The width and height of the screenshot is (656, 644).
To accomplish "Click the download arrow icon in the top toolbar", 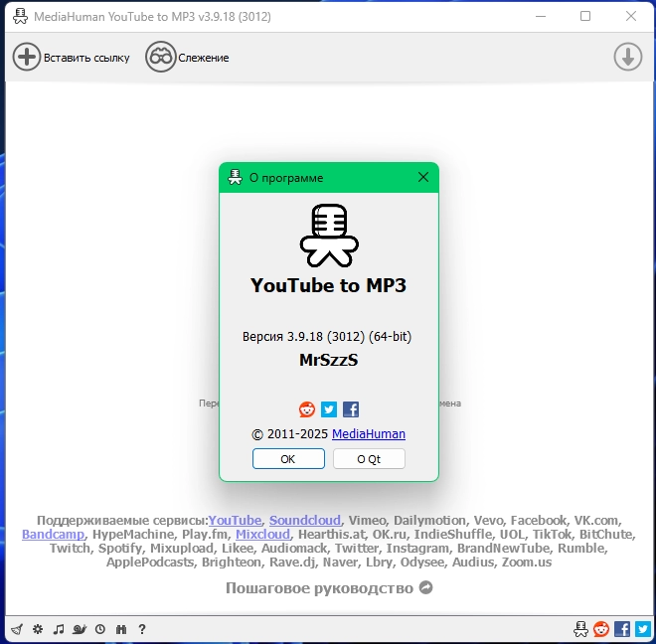I will click(x=627, y=58).
